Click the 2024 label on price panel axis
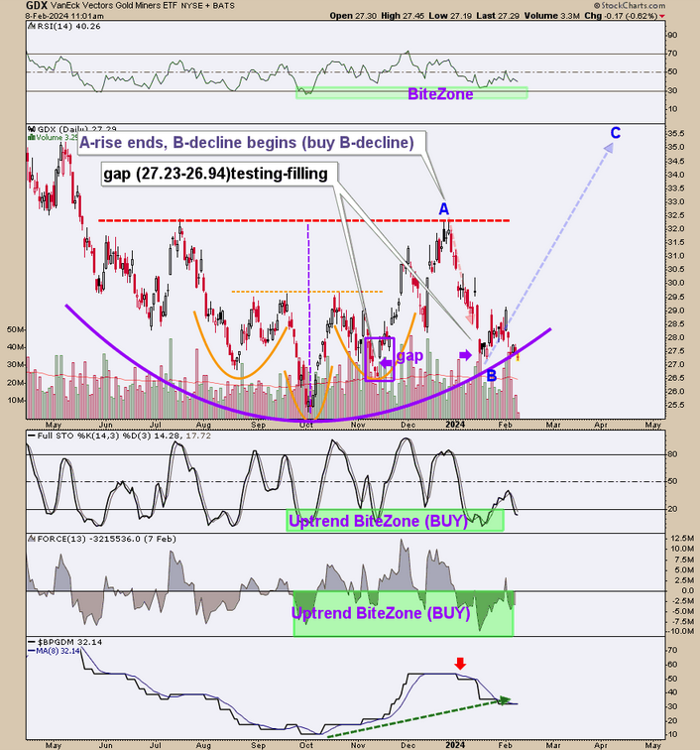This screenshot has height=750, width=700. pyautogui.click(x=455, y=425)
